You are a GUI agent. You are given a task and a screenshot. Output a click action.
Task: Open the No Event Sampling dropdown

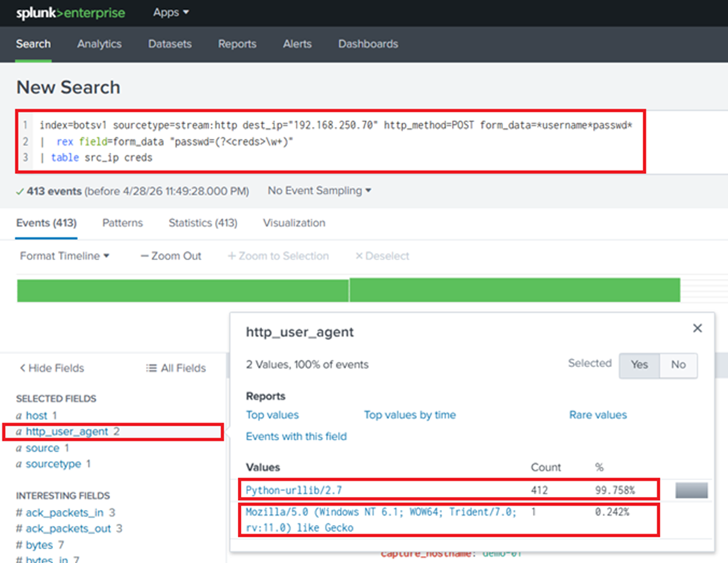coord(319,190)
